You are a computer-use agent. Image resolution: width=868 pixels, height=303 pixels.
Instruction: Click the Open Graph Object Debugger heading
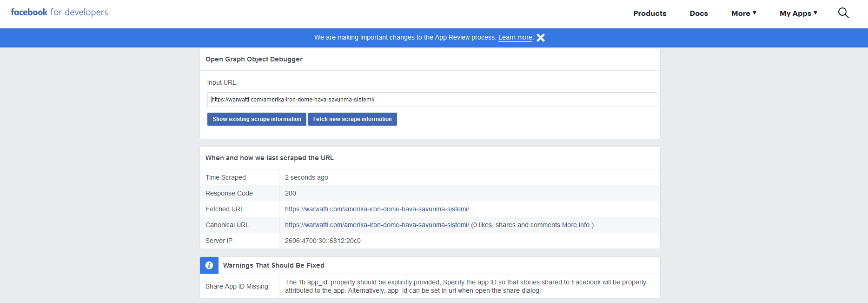click(254, 59)
